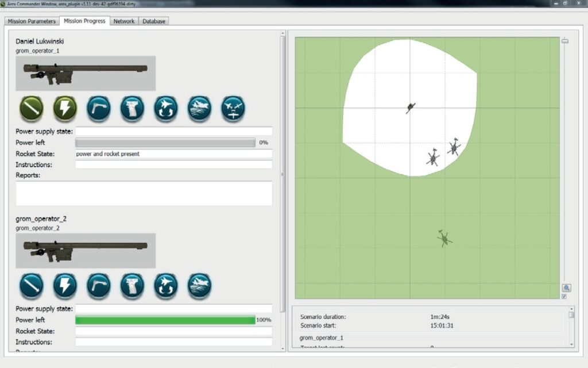Click the green lightning power icon for grom_operator_1

65,108
